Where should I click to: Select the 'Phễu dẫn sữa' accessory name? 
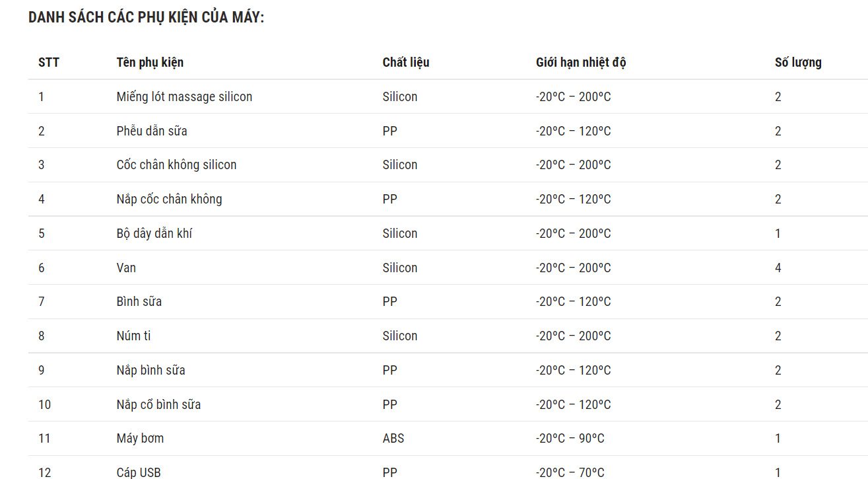pyautogui.click(x=152, y=131)
